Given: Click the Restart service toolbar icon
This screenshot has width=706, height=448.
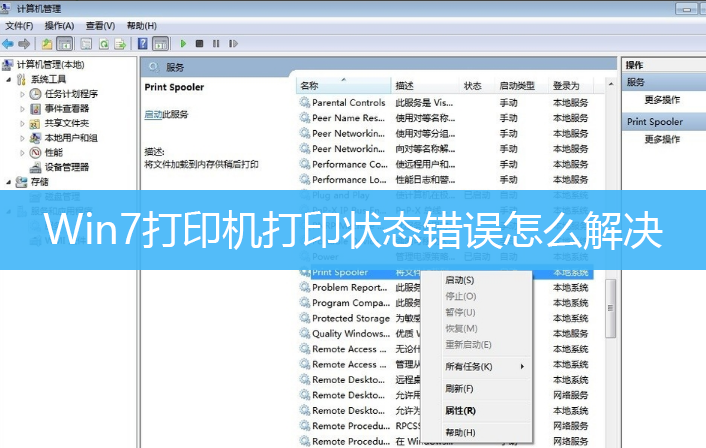Looking at the screenshot, I should click(x=233, y=44).
